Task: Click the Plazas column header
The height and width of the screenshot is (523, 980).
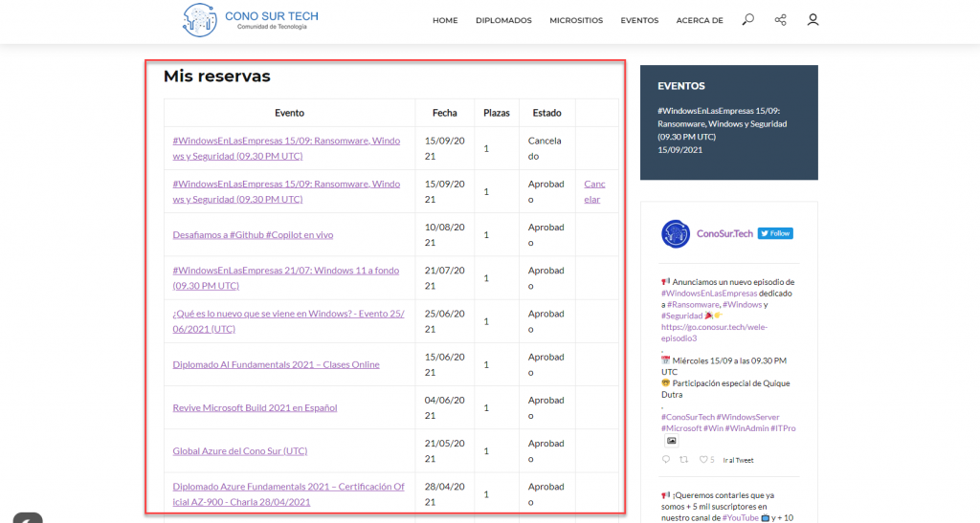Action: (x=497, y=113)
